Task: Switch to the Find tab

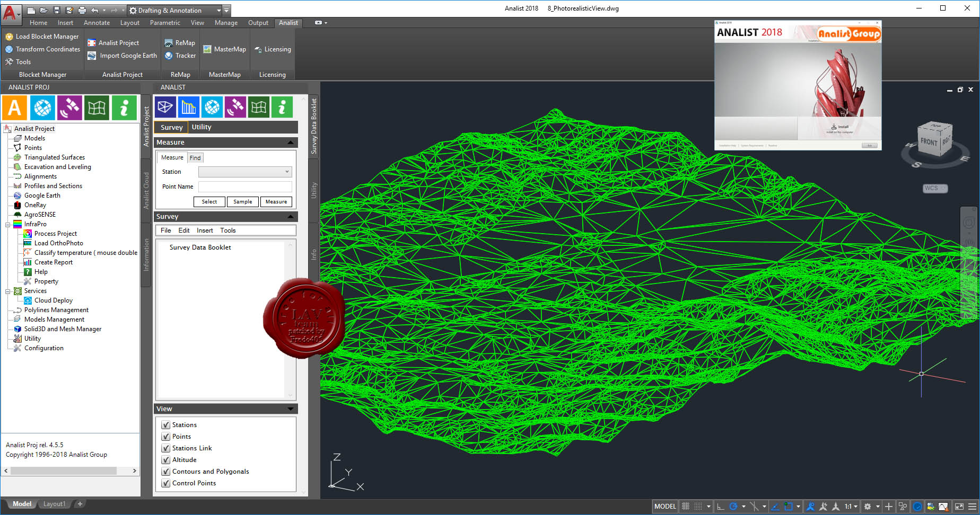Action: pyautogui.click(x=195, y=158)
